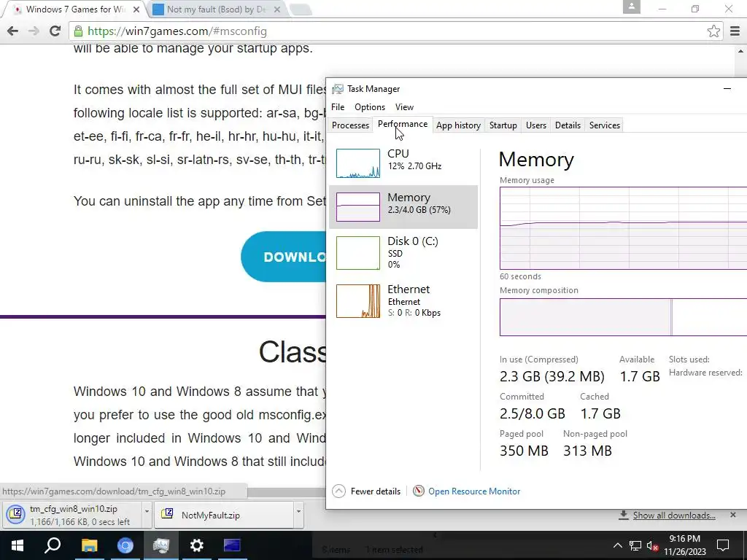Reload the win7games page
The height and width of the screenshot is (560, 747).
point(55,31)
